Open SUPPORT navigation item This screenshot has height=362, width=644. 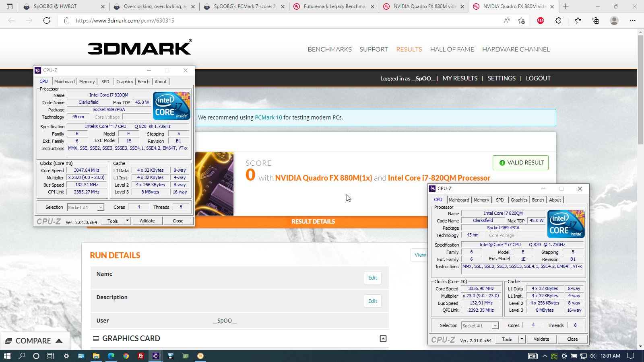(374, 49)
